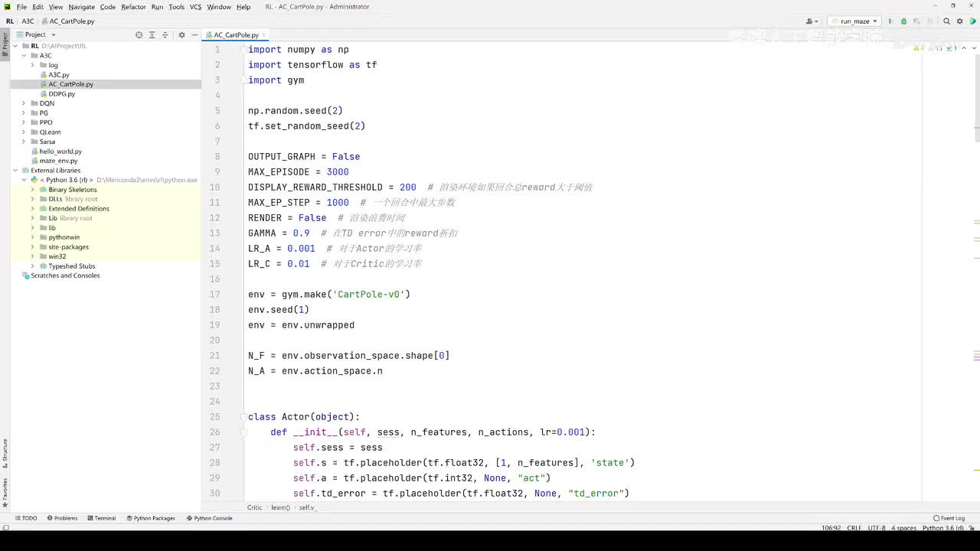Expand the Binary Skeletons node

(33, 190)
